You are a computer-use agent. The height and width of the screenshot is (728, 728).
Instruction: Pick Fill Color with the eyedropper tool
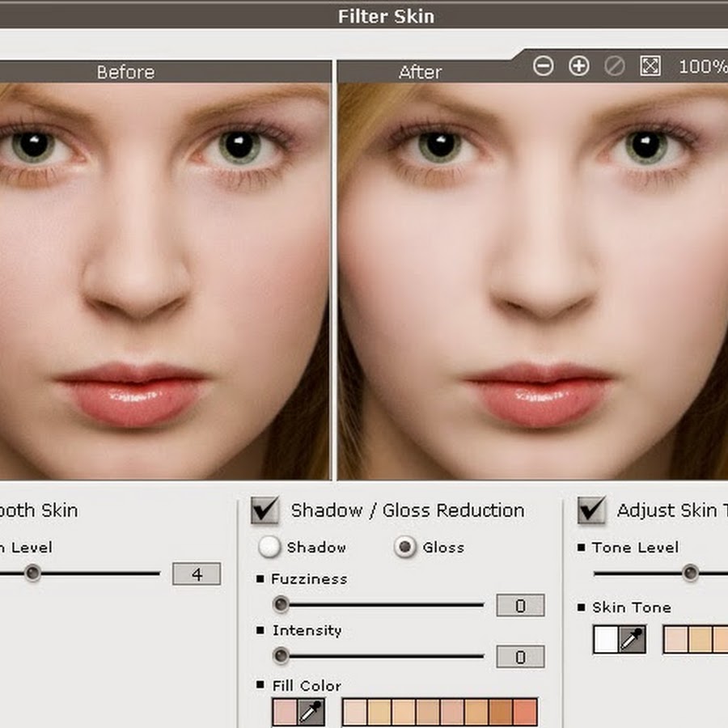pyautogui.click(x=311, y=712)
